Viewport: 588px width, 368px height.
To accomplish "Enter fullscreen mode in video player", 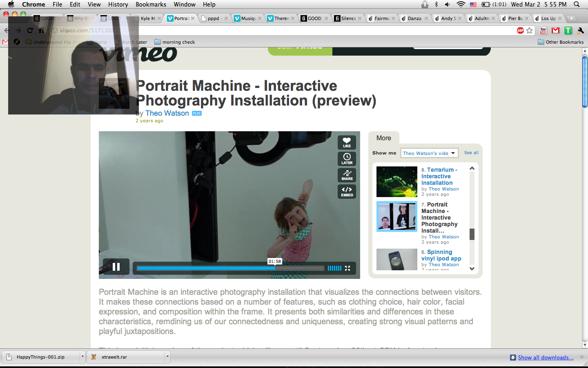I will click(347, 268).
